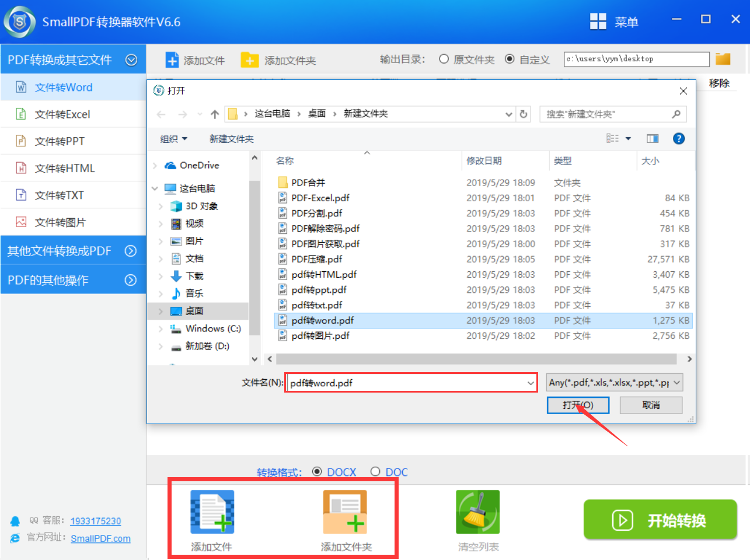The width and height of the screenshot is (750, 560).
Task: Click the search magnifier icon in the dialog
Action: (676, 114)
